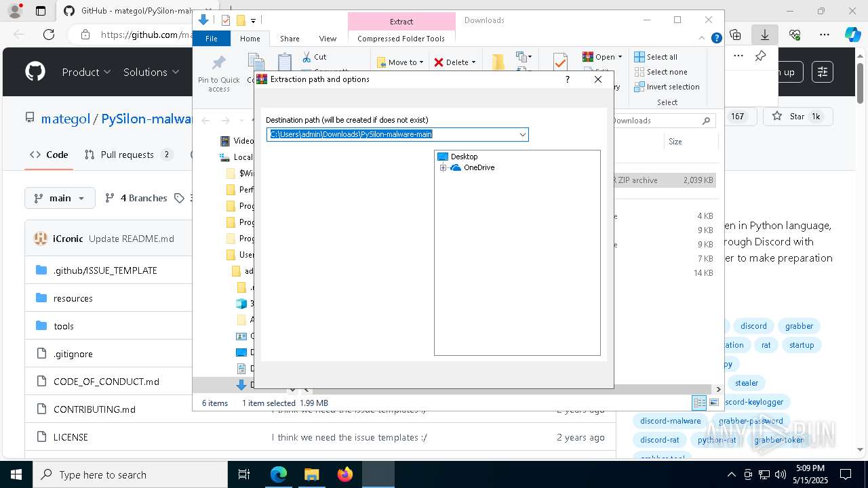Screen dimensions: 868x488
Task: Open 4 Branches link
Action: [x=136, y=198]
